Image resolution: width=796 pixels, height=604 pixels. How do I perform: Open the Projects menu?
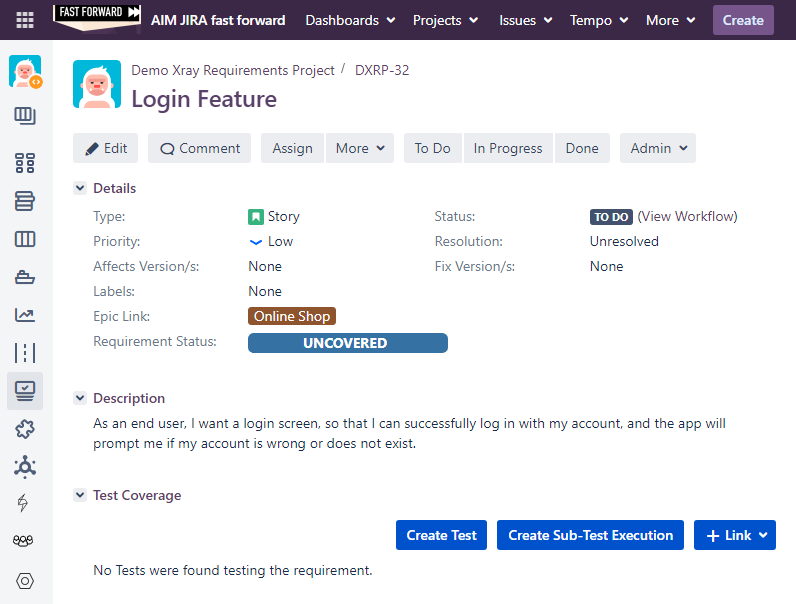(445, 20)
